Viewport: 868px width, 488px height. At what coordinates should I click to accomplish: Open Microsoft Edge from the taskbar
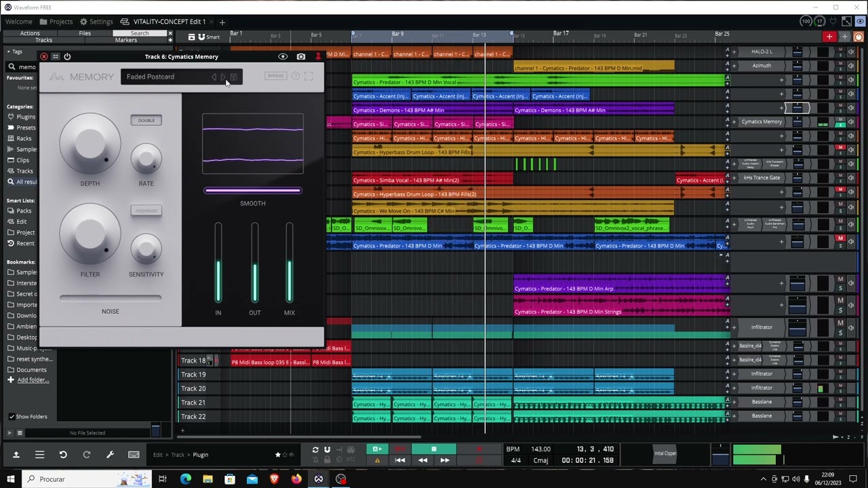(186, 479)
